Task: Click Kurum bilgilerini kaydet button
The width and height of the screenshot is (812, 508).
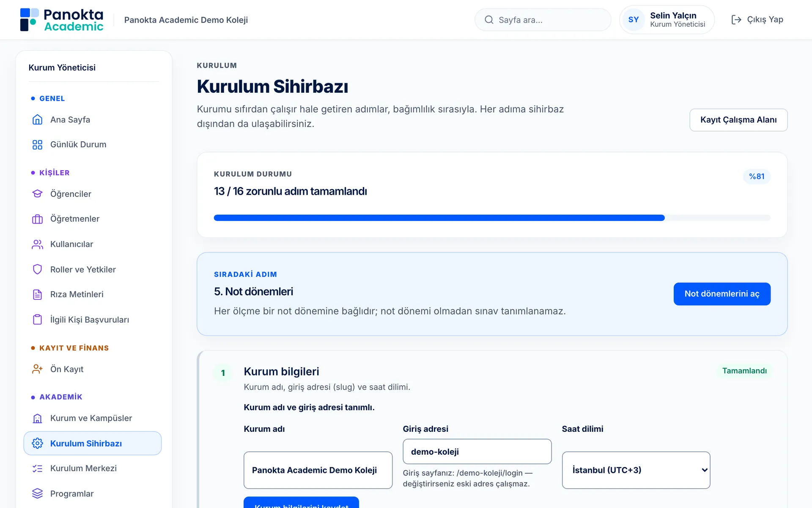Action: (301, 503)
